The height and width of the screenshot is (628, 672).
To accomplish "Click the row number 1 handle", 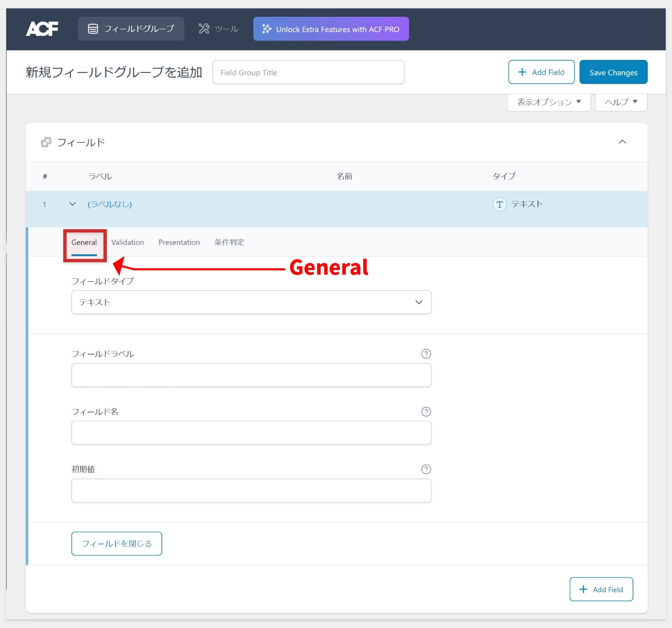I will (44, 204).
